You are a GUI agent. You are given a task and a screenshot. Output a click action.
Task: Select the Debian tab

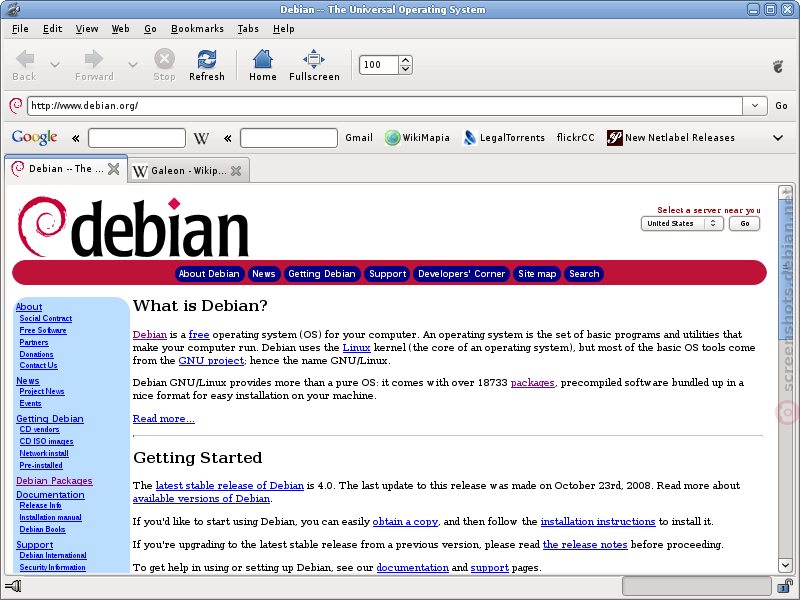point(66,169)
